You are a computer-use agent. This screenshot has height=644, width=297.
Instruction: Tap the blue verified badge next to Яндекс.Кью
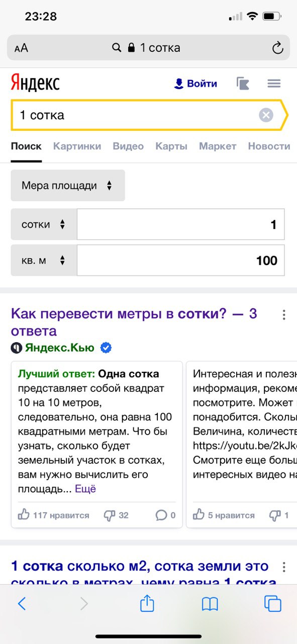coord(106,347)
